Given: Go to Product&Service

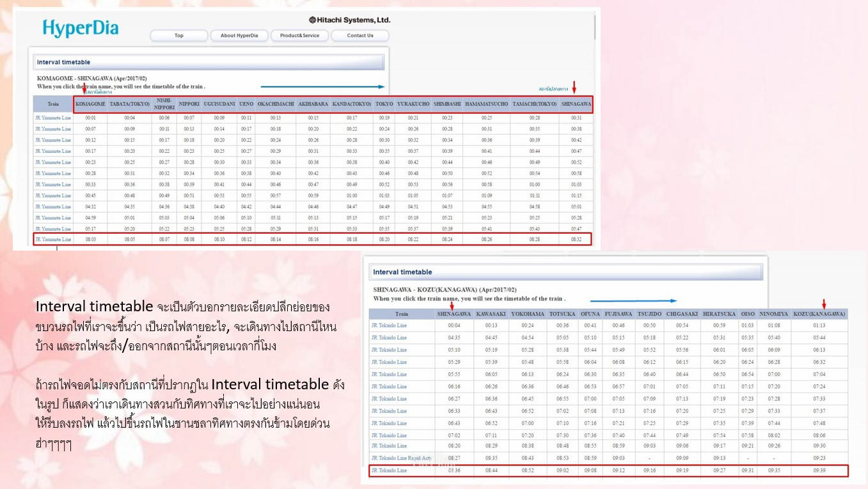Looking at the screenshot, I should pos(299,36).
